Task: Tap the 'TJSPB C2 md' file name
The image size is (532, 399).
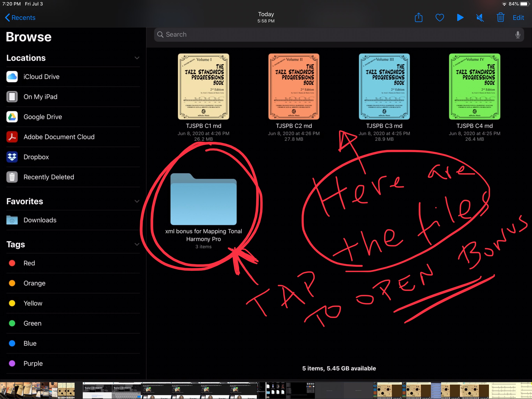Action: pyautogui.click(x=294, y=126)
